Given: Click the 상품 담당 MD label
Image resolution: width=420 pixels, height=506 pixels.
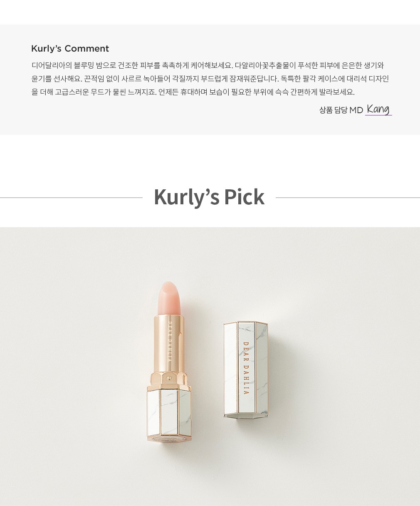Looking at the screenshot, I should 341,110.
